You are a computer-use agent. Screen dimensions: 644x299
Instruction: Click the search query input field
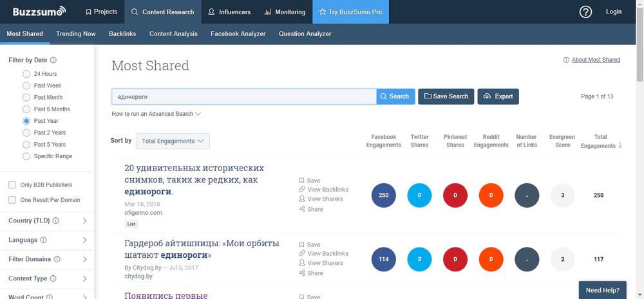click(244, 96)
